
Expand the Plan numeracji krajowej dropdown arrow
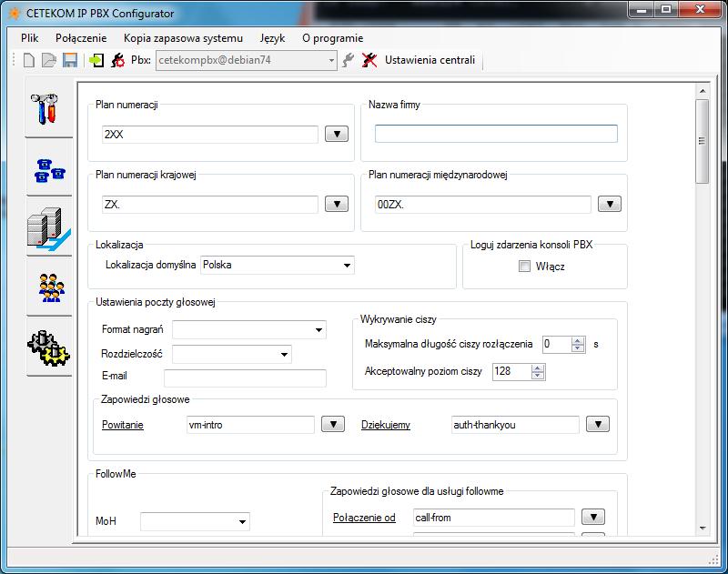click(337, 204)
